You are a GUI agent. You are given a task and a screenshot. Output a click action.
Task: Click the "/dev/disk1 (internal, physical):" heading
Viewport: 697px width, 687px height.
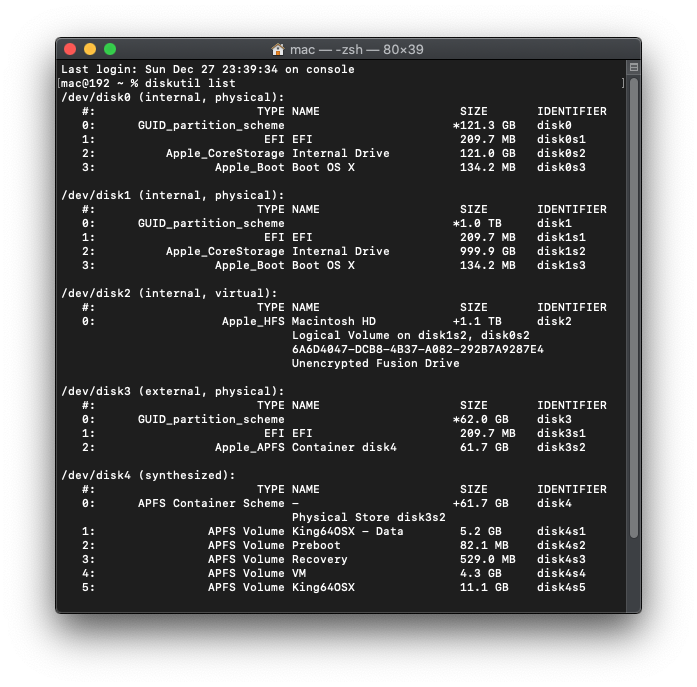coord(172,195)
